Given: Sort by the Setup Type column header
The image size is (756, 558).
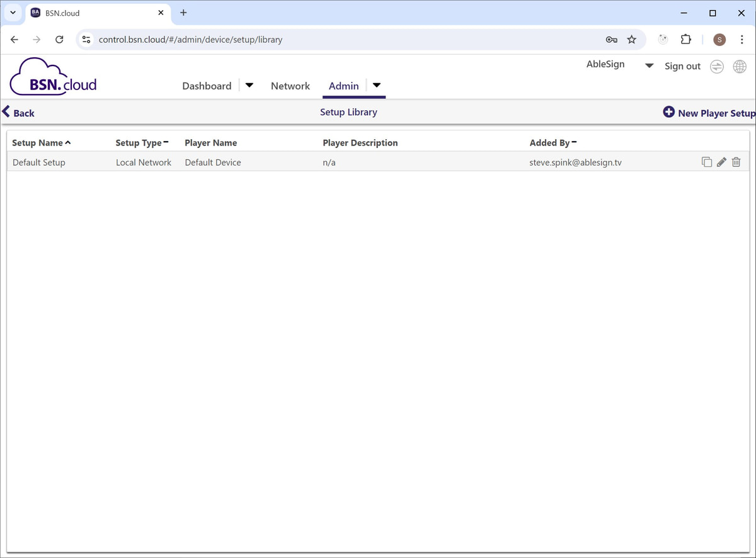Looking at the screenshot, I should tap(137, 142).
